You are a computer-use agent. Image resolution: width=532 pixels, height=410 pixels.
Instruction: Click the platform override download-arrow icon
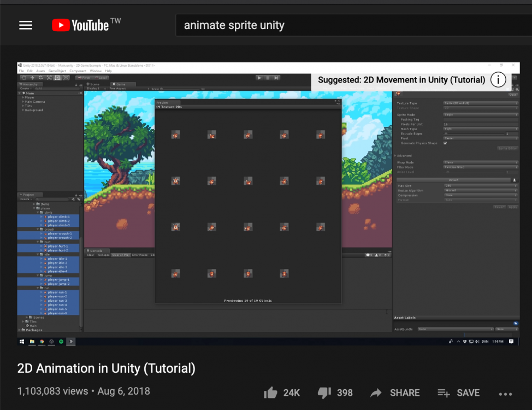515,180
